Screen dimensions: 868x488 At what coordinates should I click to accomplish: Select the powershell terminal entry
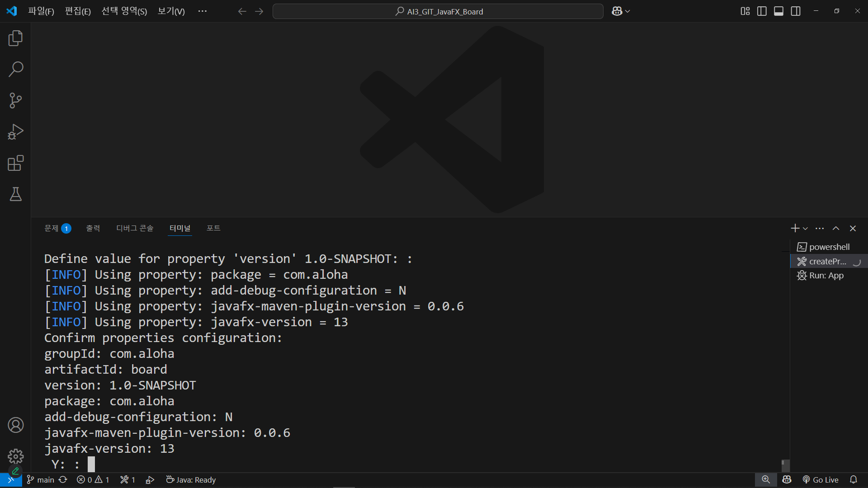tap(828, 247)
